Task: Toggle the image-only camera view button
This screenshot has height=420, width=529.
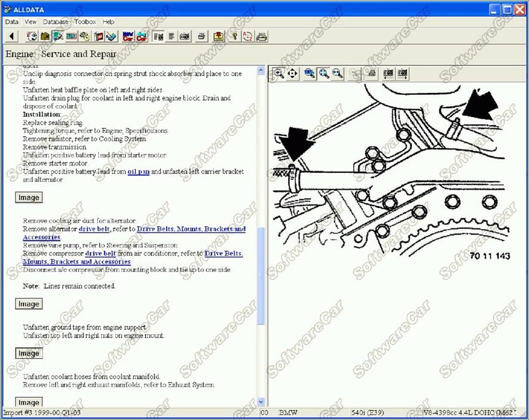Action: point(185,36)
